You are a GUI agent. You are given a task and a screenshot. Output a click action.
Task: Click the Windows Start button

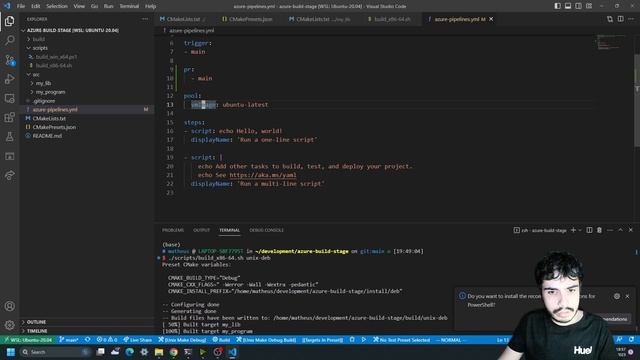(x=11, y=352)
